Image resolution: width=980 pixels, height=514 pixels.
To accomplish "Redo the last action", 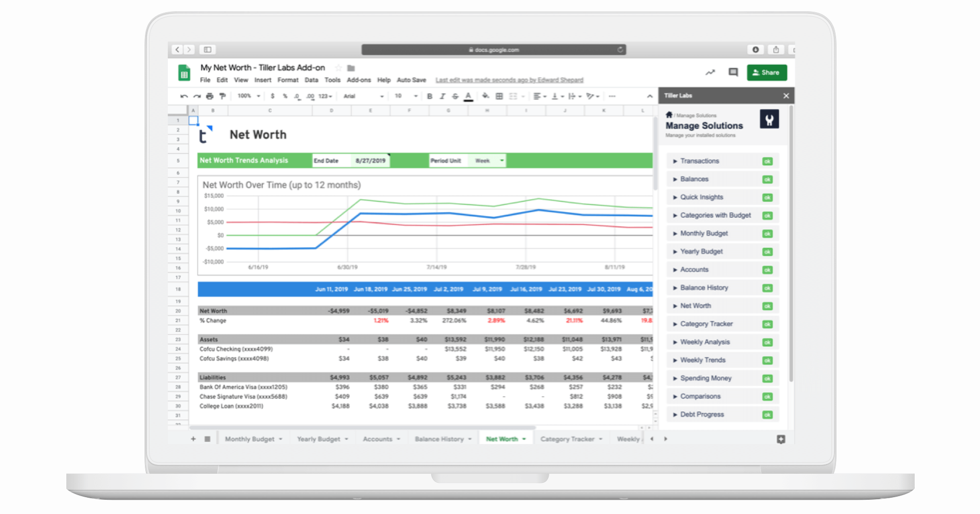I will pos(197,96).
